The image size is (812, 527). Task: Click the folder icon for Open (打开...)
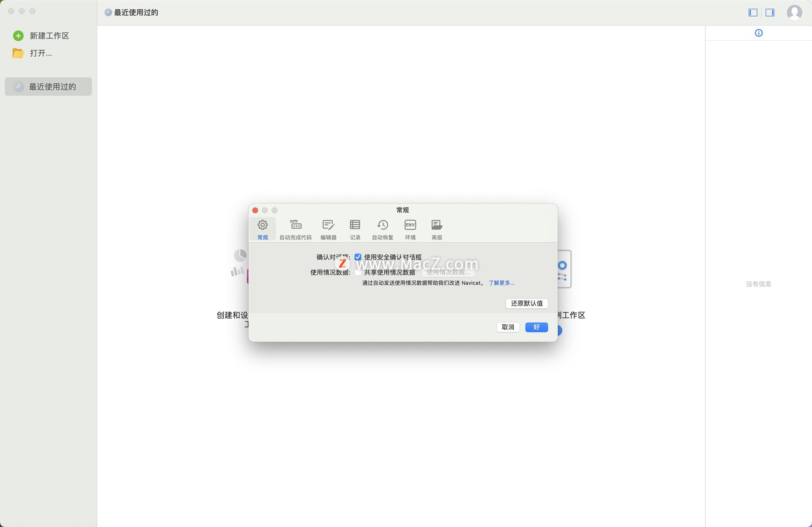pyautogui.click(x=18, y=53)
